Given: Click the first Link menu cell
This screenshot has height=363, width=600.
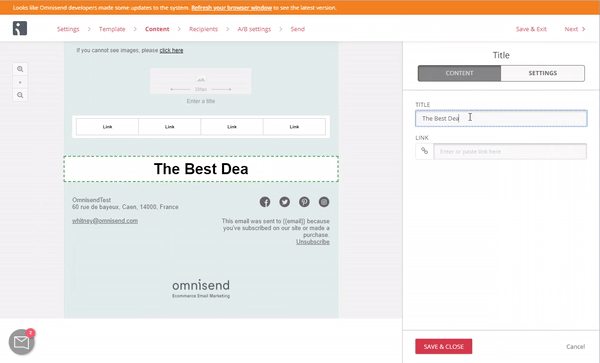Looking at the screenshot, I should tap(107, 127).
